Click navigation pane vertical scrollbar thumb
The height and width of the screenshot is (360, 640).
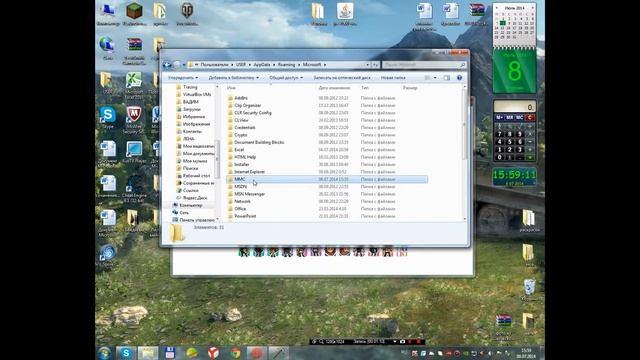tap(217, 159)
